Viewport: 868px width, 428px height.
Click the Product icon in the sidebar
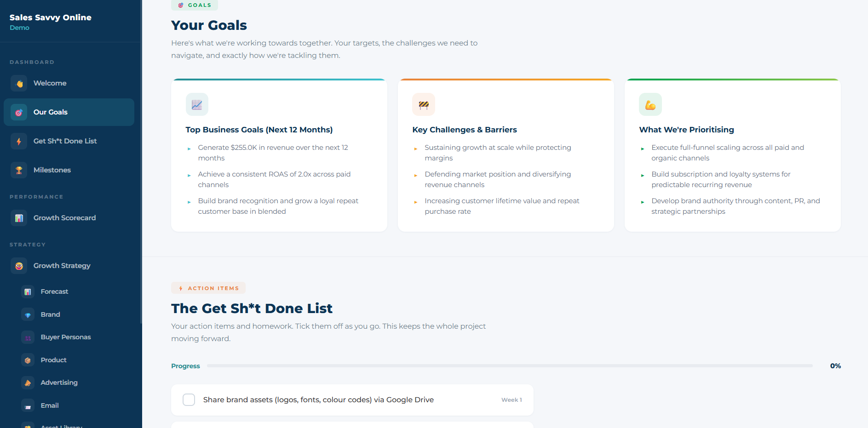[28, 360]
